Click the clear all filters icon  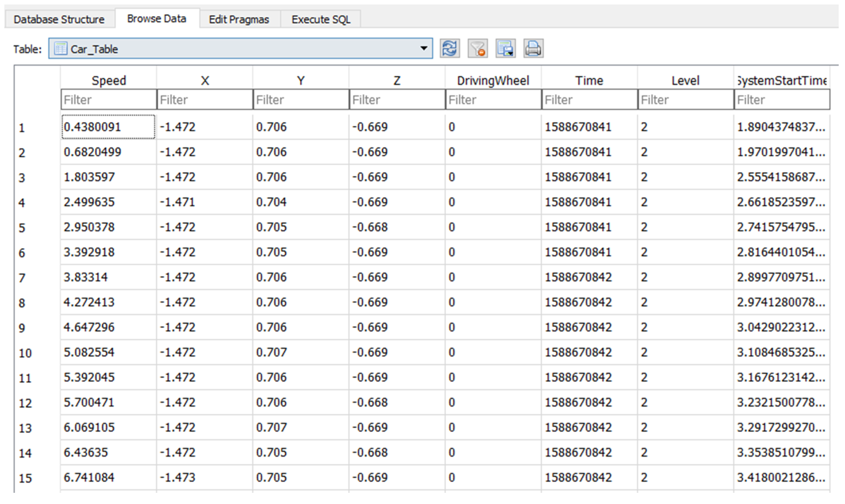(x=478, y=49)
